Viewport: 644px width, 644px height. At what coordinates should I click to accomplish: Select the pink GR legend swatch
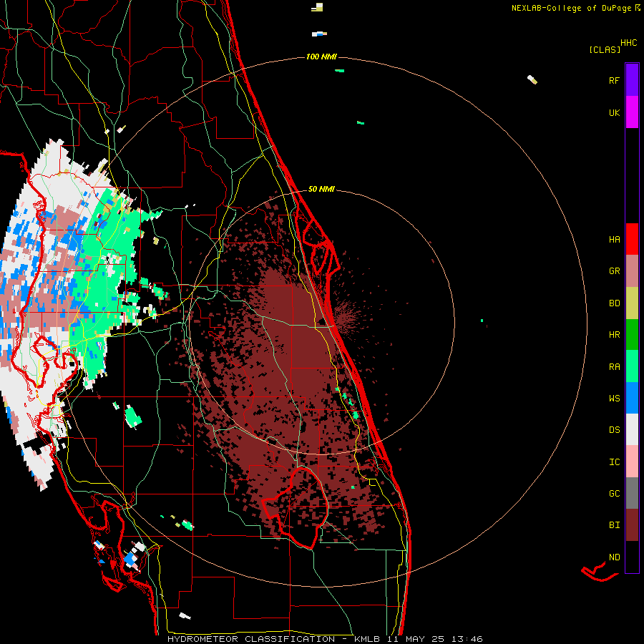pos(632,271)
